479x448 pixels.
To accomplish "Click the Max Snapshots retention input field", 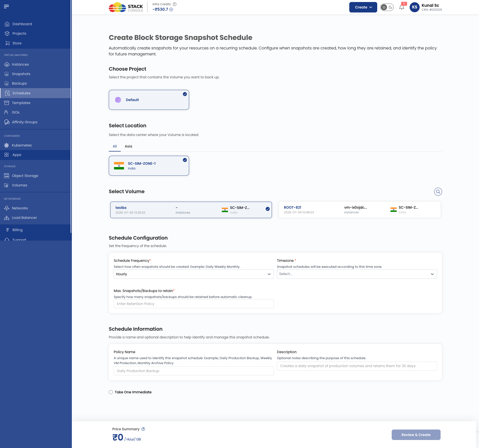I will point(194,304).
